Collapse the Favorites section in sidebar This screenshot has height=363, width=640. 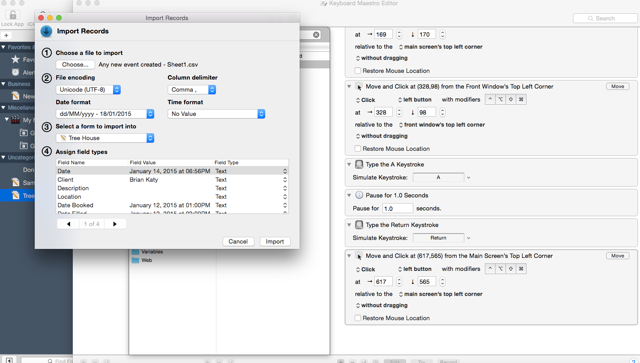point(3,47)
